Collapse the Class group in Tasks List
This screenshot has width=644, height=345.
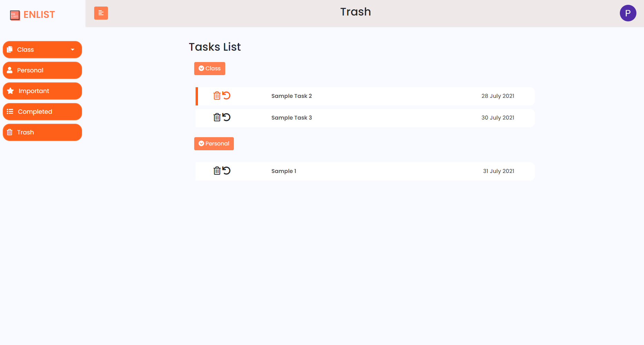[x=210, y=69]
